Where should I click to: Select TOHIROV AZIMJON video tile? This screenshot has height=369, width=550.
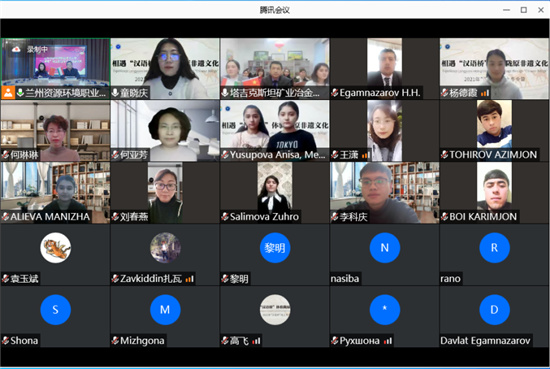tap(494, 130)
